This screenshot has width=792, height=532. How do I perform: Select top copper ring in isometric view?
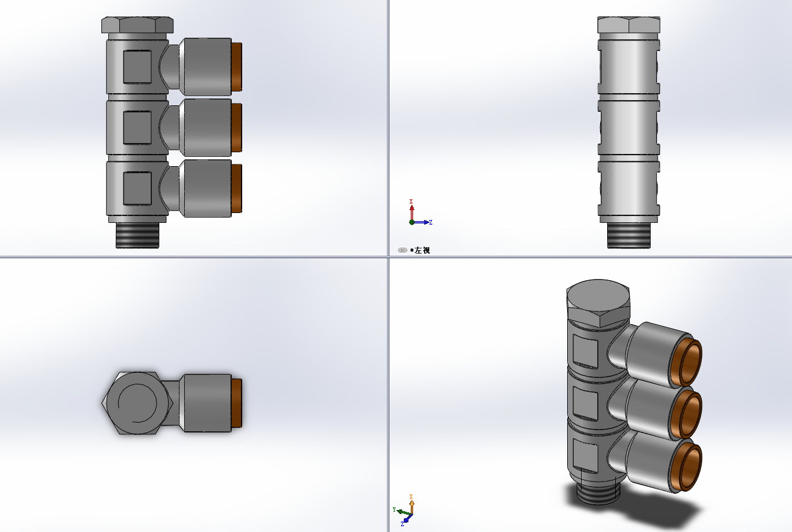[688, 363]
